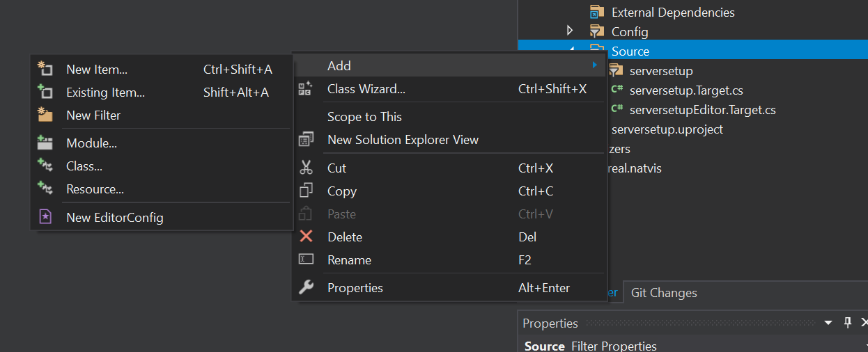This screenshot has height=352, width=868.
Task: Click the Existing Item icon
Action: [45, 92]
